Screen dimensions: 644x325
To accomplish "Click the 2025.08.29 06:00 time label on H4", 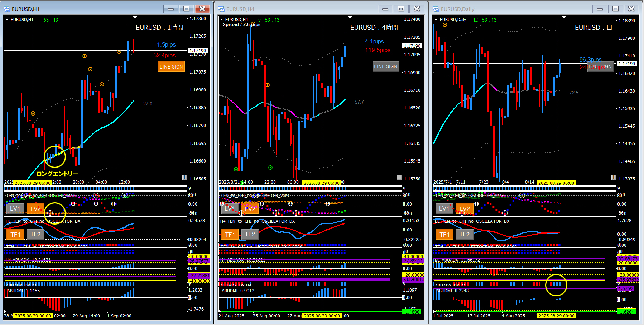I will click(321, 183).
